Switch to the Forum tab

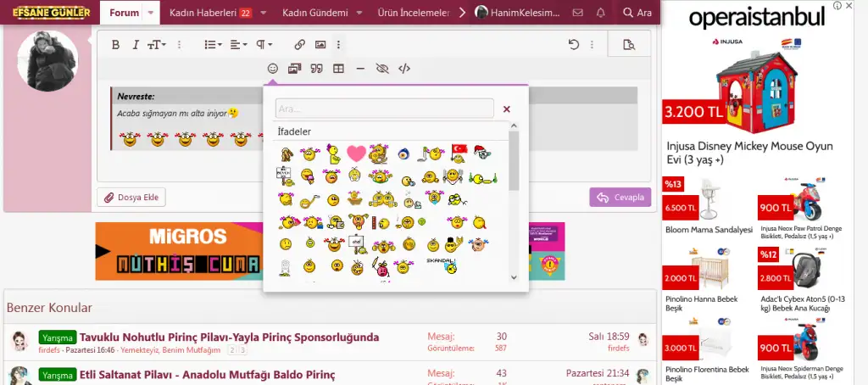coord(125,13)
